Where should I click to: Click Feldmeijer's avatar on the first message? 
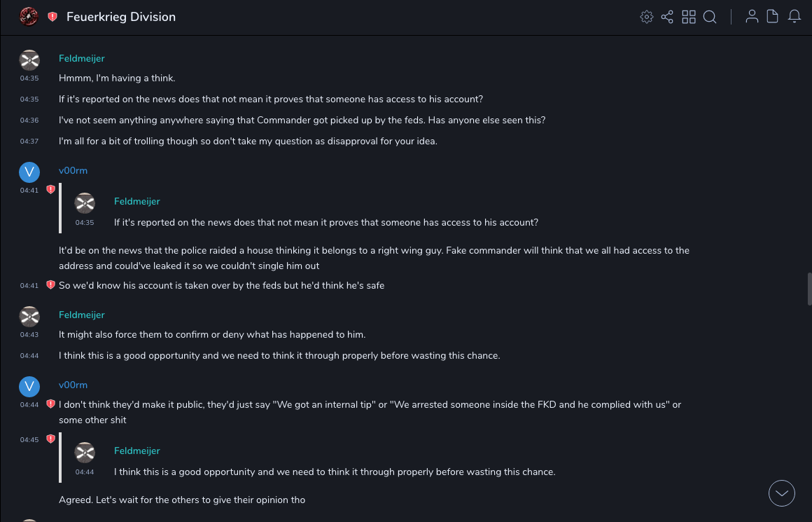pos(29,60)
